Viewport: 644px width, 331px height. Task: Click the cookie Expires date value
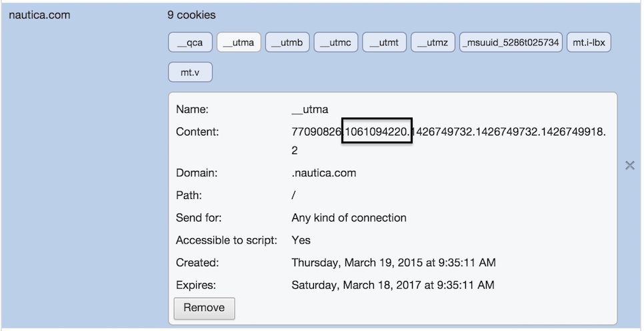pos(393,285)
